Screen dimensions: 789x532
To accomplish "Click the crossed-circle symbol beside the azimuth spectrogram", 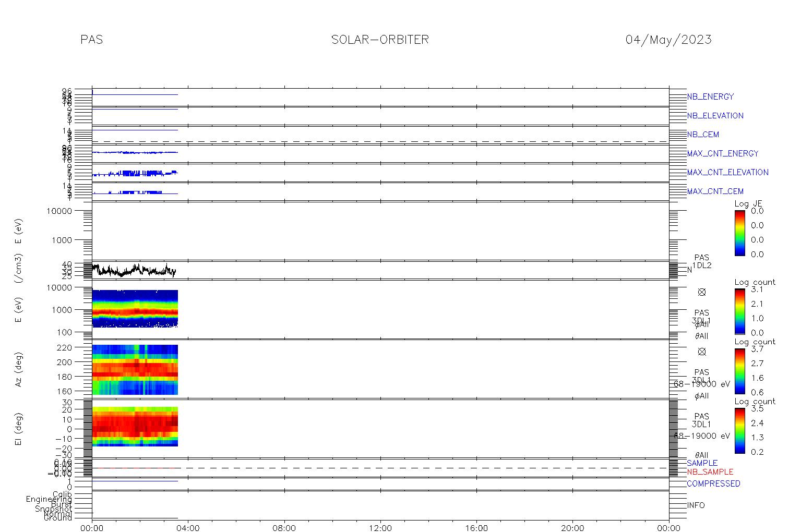I will click(702, 352).
